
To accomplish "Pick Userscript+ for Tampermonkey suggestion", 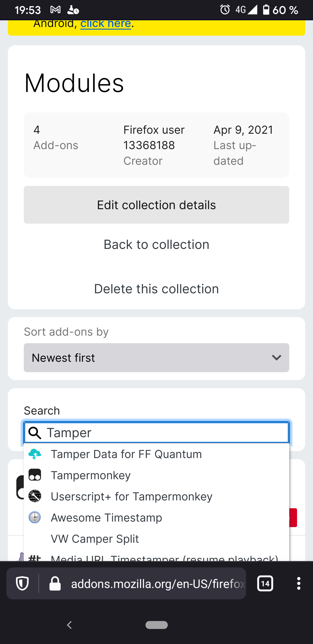I will [x=132, y=497].
